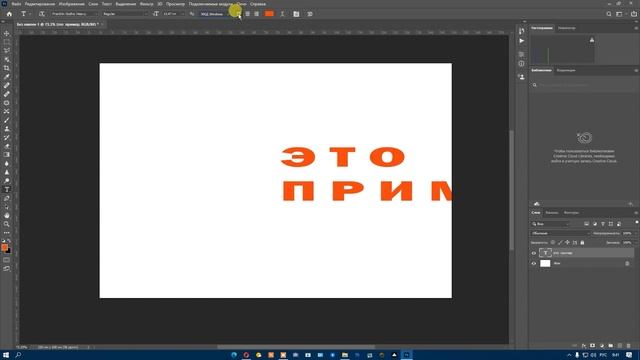
Task: Select the Gradient tool
Action: point(7,155)
